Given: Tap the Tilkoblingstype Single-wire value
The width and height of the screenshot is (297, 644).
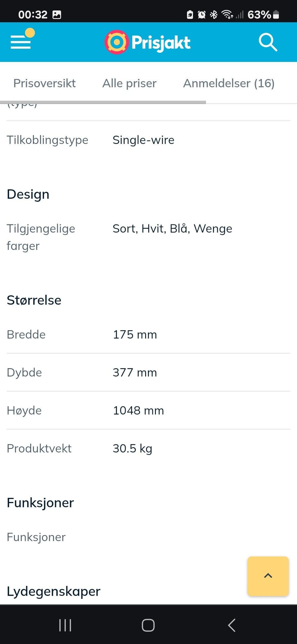Looking at the screenshot, I should [x=143, y=140].
